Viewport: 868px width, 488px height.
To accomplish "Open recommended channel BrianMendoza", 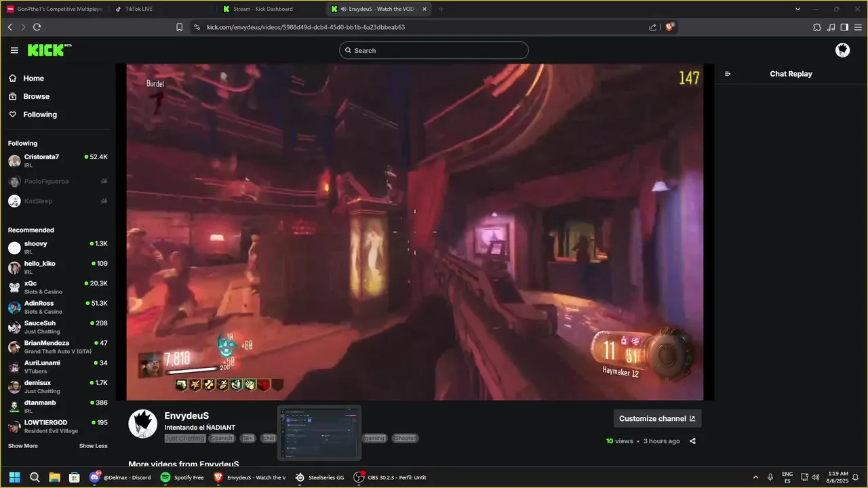I will point(57,347).
